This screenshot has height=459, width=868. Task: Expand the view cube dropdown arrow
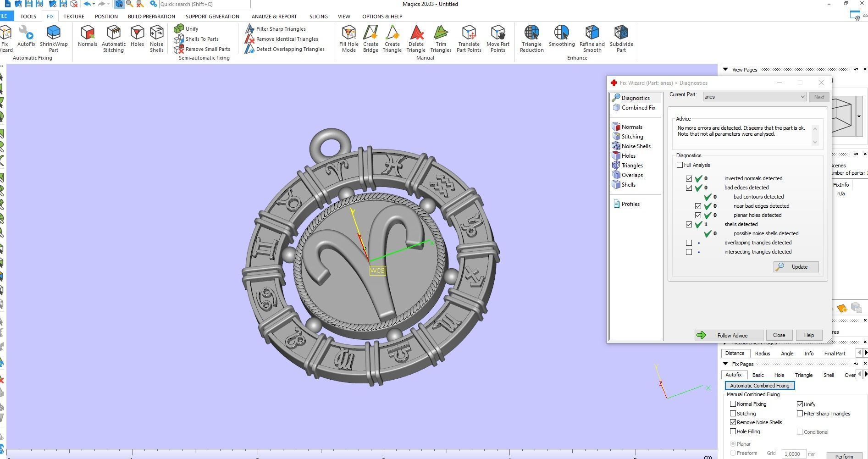859,116
